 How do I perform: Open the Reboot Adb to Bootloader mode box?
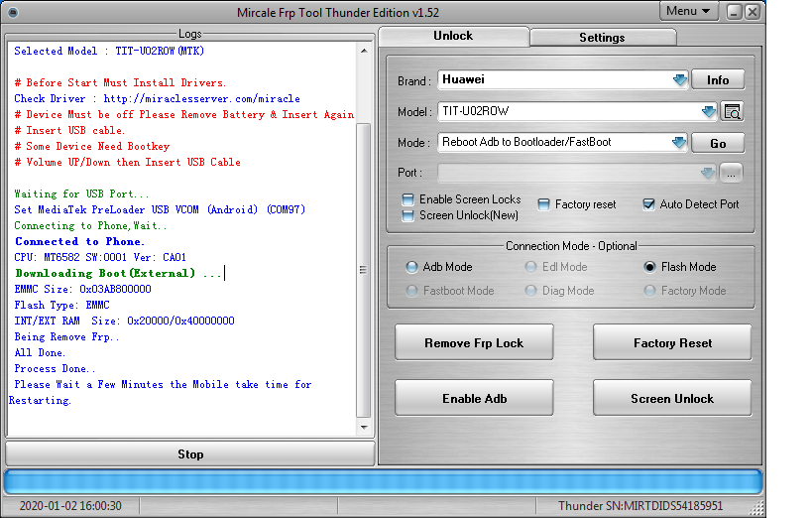point(563,142)
